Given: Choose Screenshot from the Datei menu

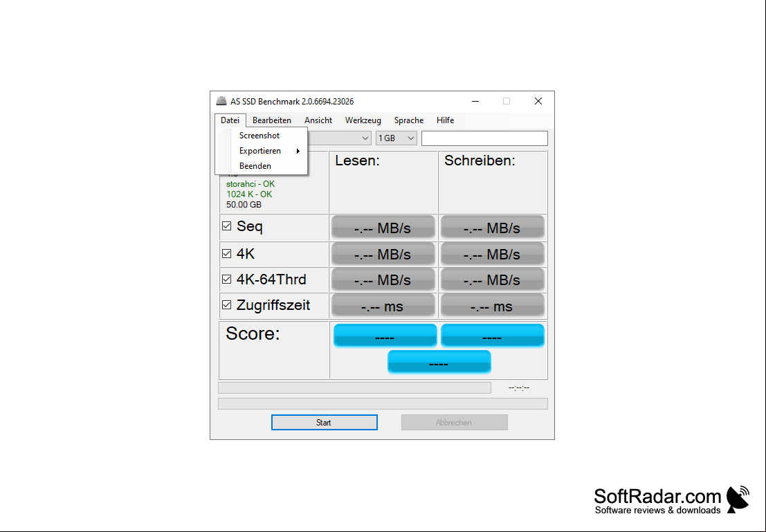Looking at the screenshot, I should (x=262, y=136).
